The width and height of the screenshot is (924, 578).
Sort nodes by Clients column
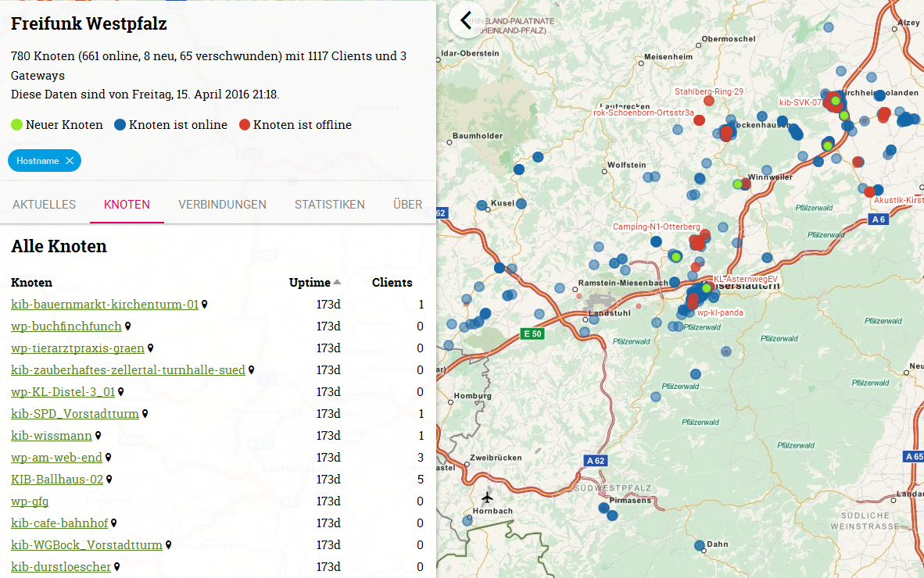tap(392, 283)
